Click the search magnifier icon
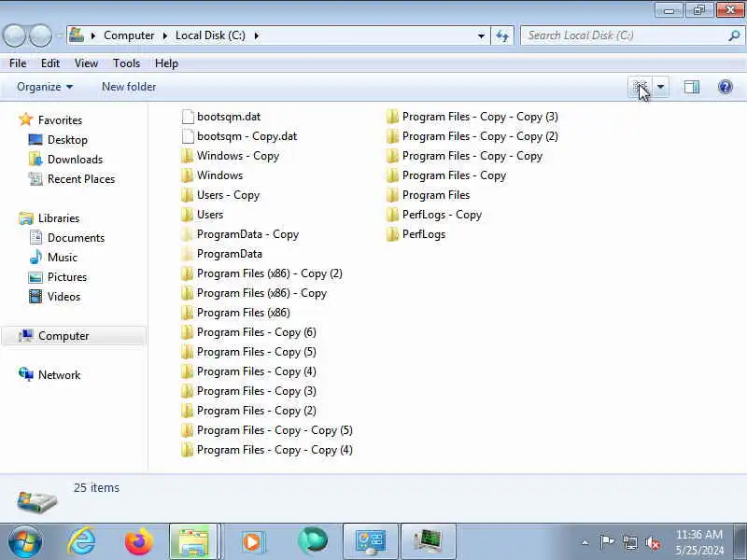 [x=734, y=35]
